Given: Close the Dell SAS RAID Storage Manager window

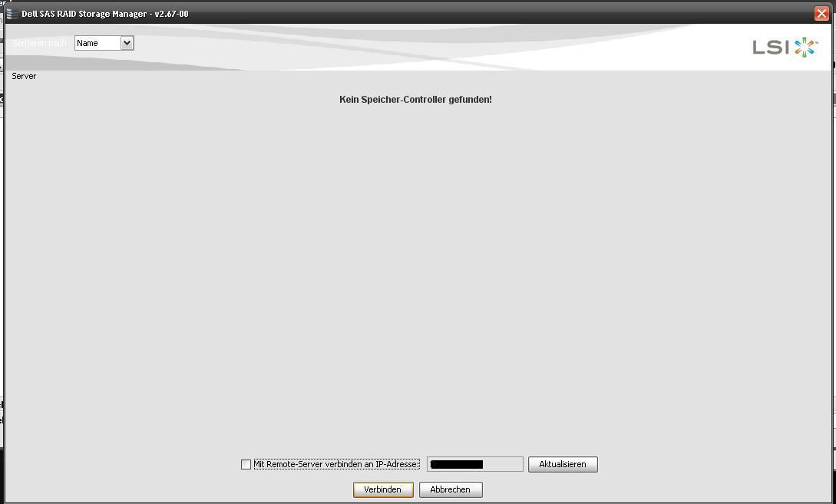Looking at the screenshot, I should 821,14.
